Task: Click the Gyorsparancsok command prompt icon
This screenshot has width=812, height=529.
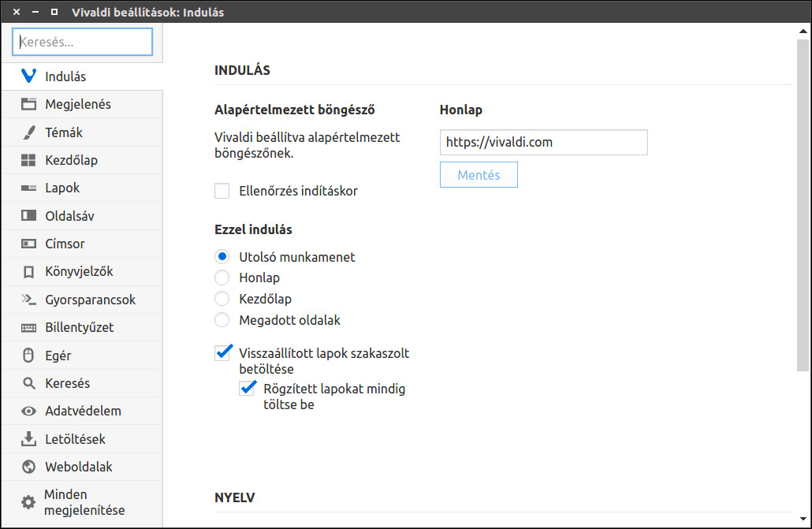Action: (x=28, y=300)
